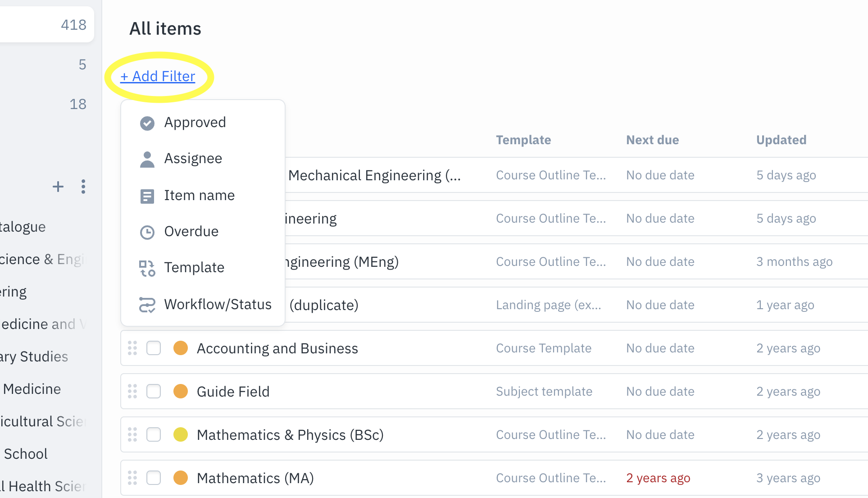Image resolution: width=868 pixels, height=498 pixels.
Task: Select the Template hierarchy icon
Action: [x=147, y=268]
